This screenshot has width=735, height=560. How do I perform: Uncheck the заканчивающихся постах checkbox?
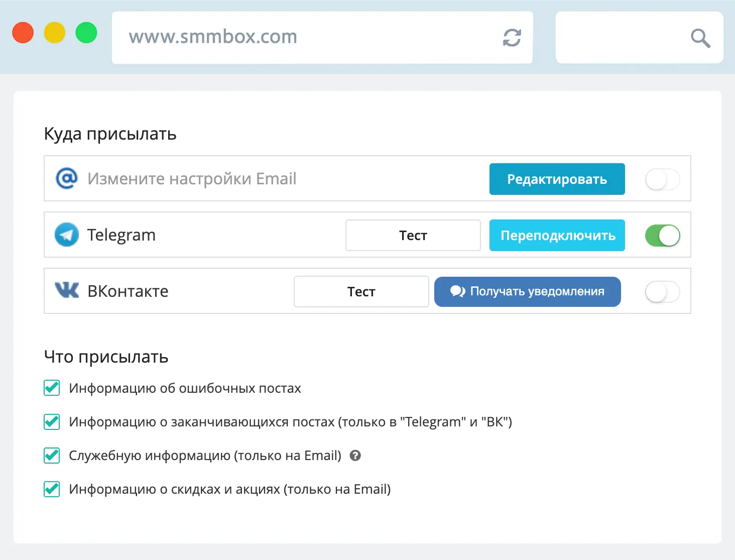click(x=52, y=421)
